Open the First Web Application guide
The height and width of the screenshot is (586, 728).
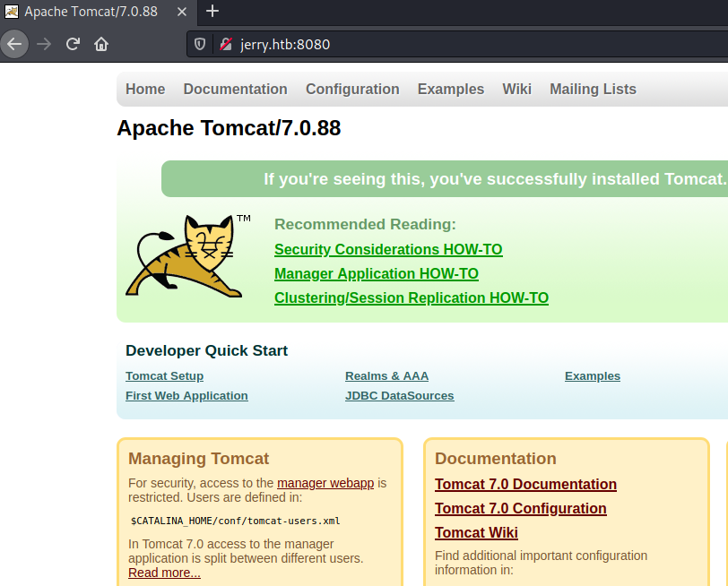tap(186, 395)
